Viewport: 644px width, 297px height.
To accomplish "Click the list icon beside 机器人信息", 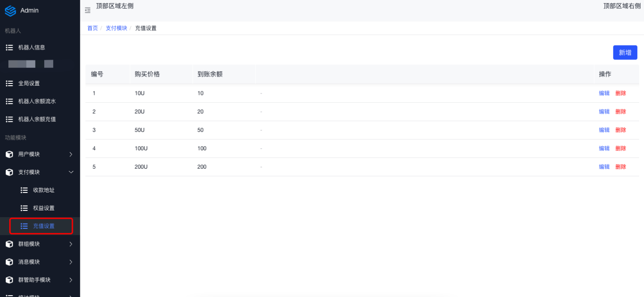I will coord(9,47).
